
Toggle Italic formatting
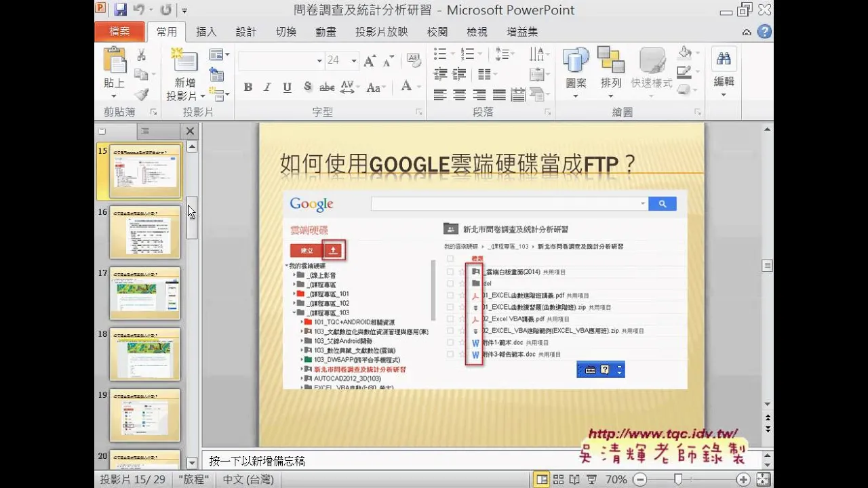click(x=267, y=87)
